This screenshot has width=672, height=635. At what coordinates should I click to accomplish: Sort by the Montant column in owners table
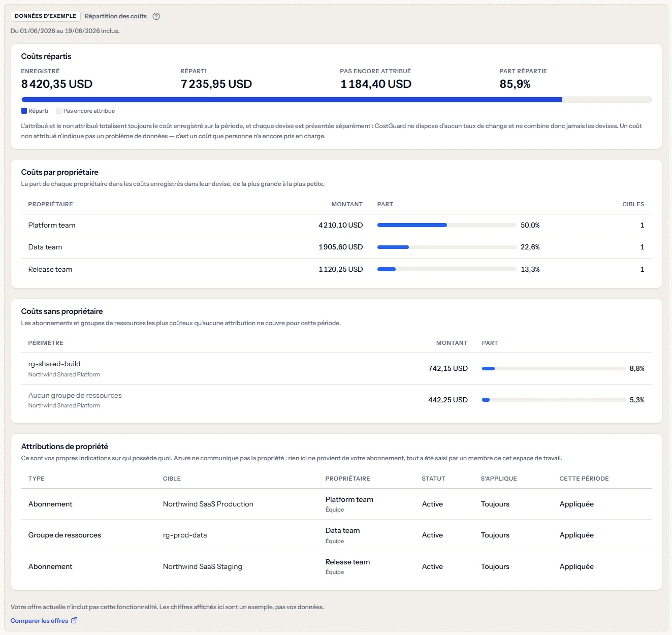click(347, 204)
